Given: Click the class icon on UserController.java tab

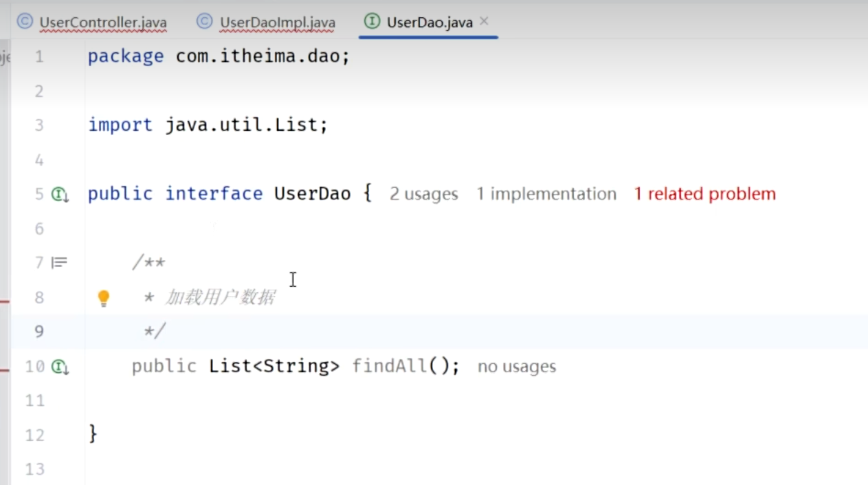Looking at the screenshot, I should point(25,21).
